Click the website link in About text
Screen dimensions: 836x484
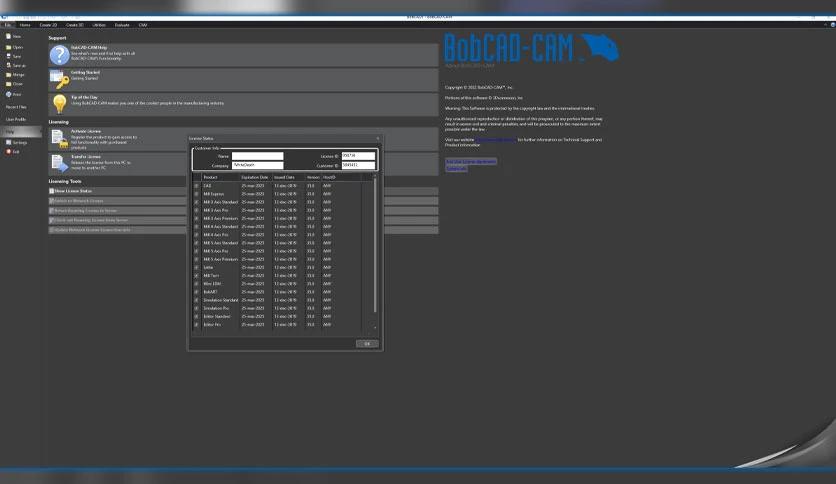tap(495, 140)
